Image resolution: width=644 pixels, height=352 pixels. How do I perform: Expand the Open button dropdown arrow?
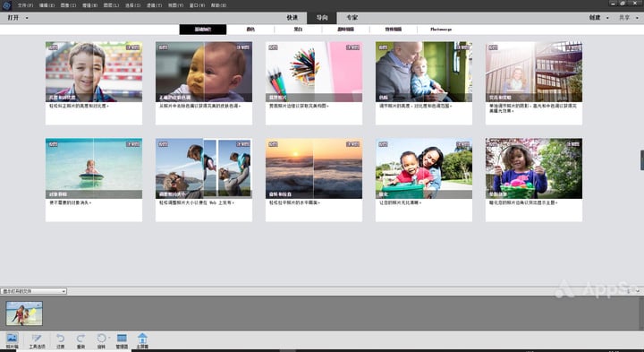[27, 18]
